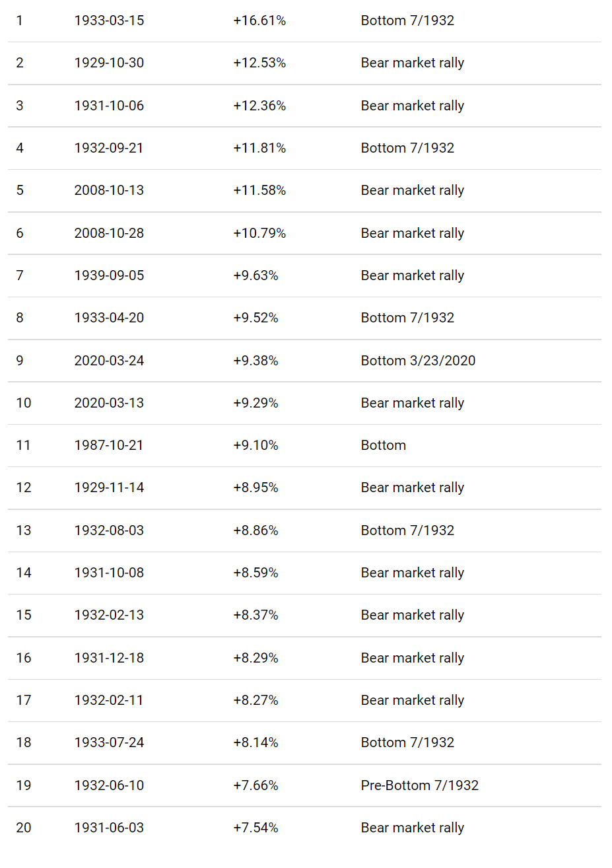612x868 pixels.
Task: Click the +8.14% value for 1933-07-24
Action: (255, 742)
